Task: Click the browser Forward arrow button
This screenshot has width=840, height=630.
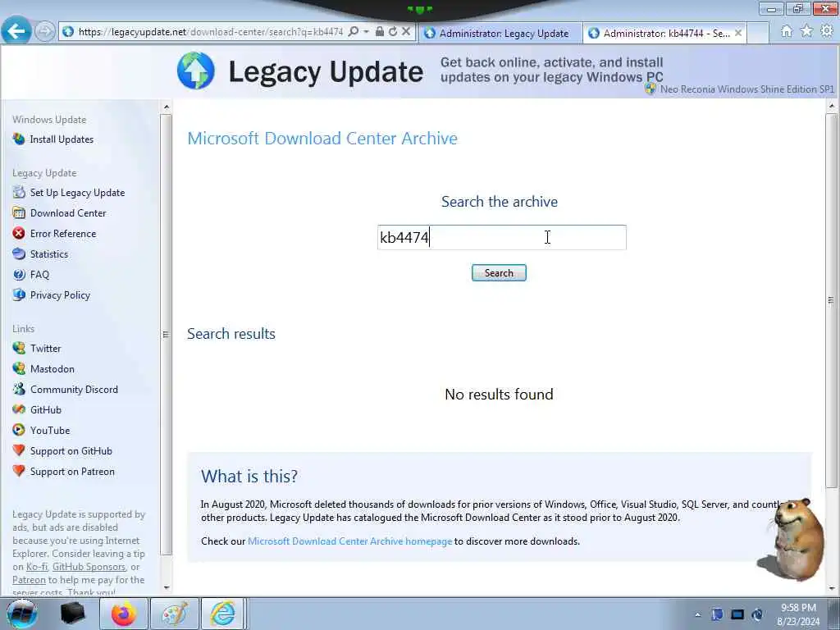Action: (x=45, y=32)
